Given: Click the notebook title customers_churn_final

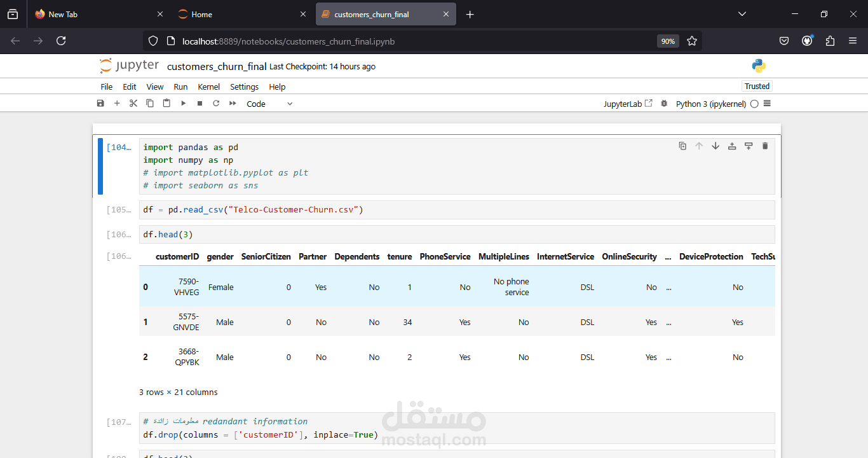Looking at the screenshot, I should coord(217,67).
